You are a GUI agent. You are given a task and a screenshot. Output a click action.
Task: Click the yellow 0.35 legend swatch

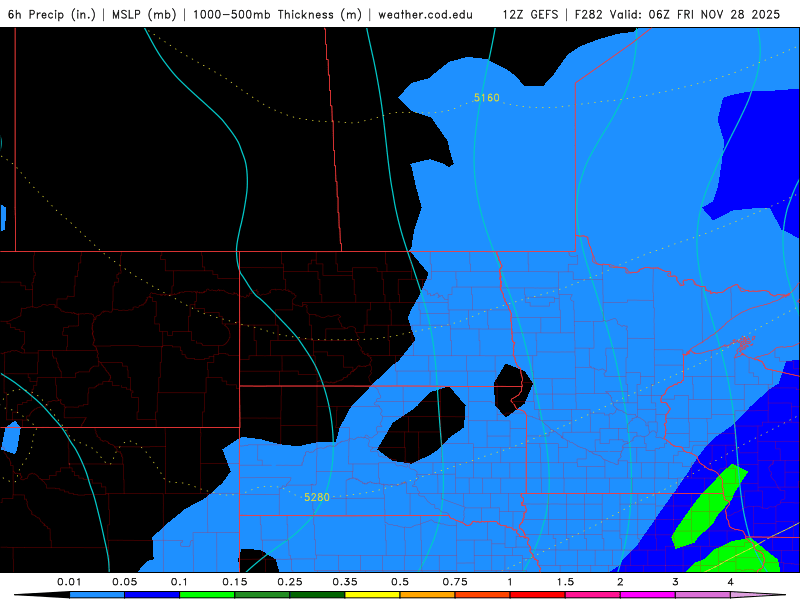tap(372, 595)
